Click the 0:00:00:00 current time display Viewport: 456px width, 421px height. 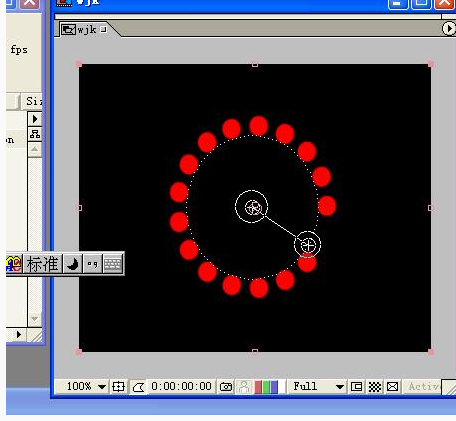(x=181, y=386)
